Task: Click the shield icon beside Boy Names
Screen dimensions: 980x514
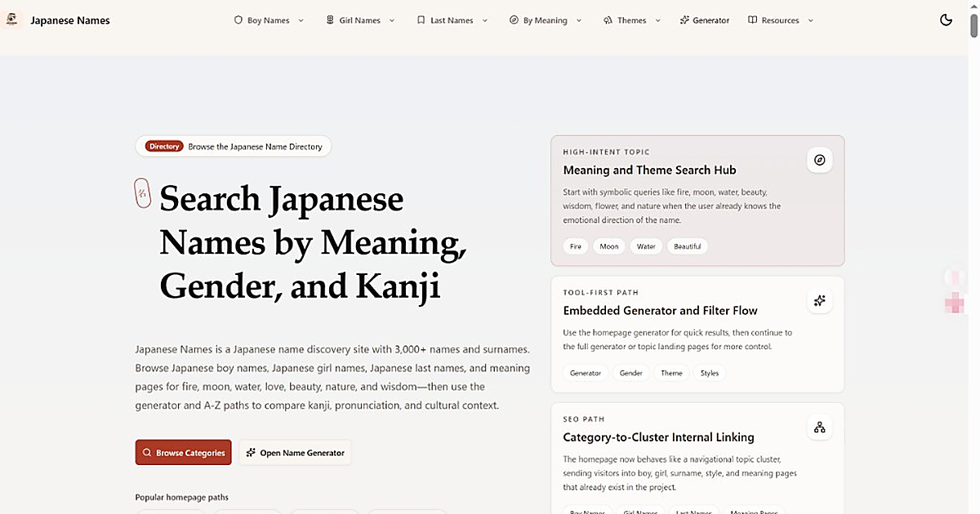Action: [x=238, y=20]
